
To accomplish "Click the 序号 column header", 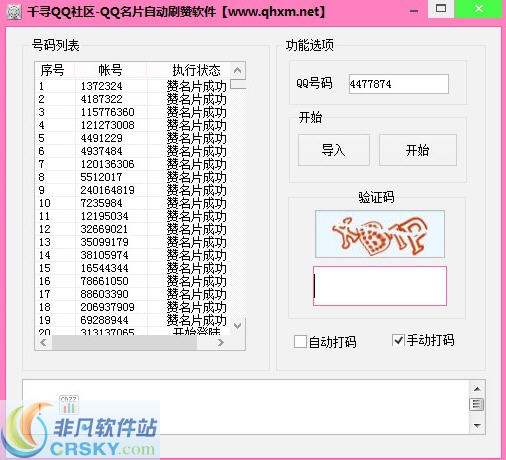I will [x=53, y=70].
